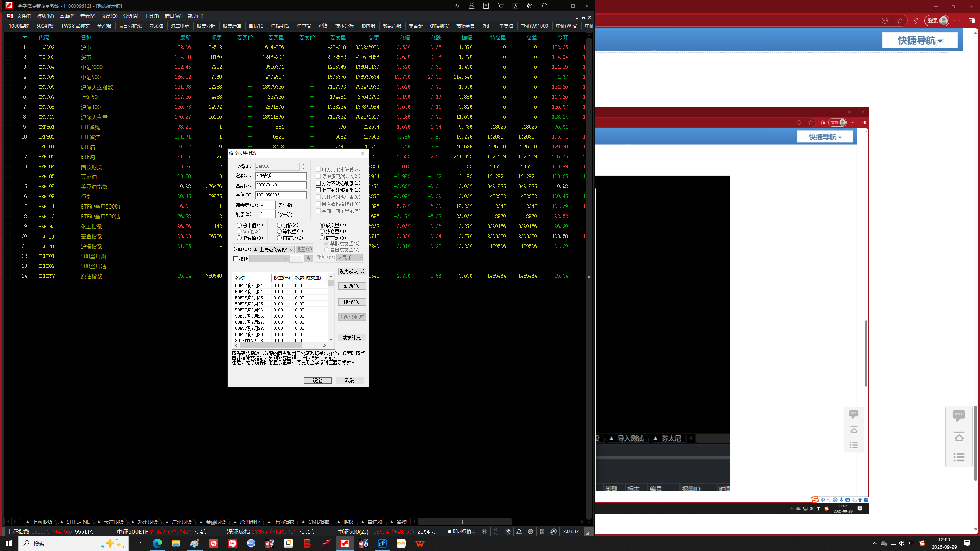This screenshot has width=980, height=551.
Task: Open the 快捷导航 dropdown at top right
Action: pyautogui.click(x=920, y=40)
